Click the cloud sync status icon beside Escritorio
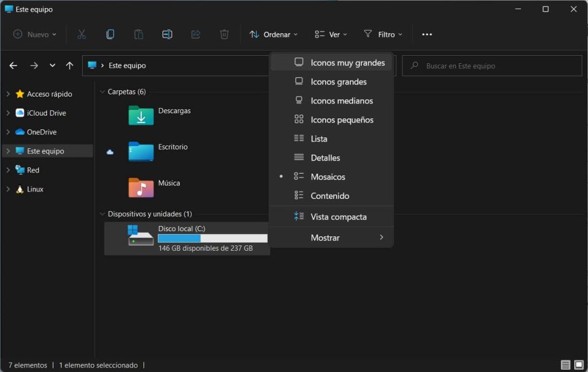The height and width of the screenshot is (372, 588). 110,152
